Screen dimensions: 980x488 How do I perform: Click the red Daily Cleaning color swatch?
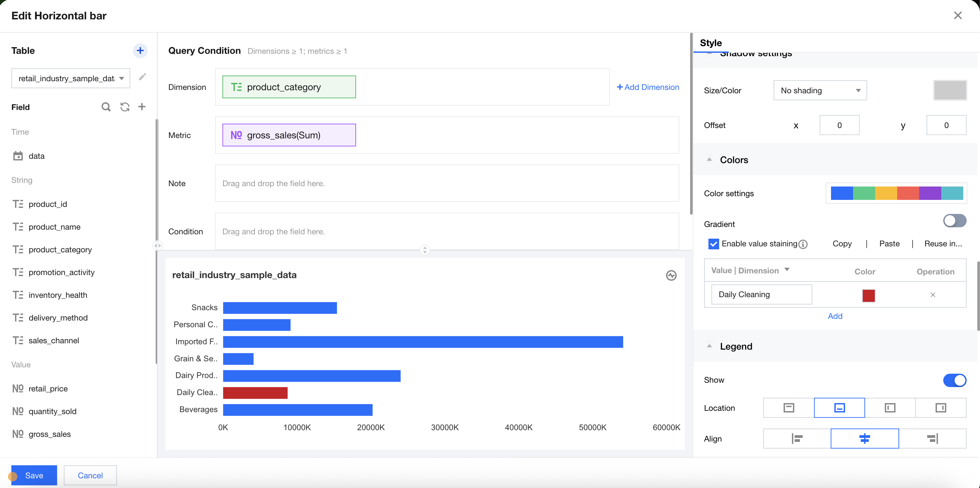(x=868, y=295)
